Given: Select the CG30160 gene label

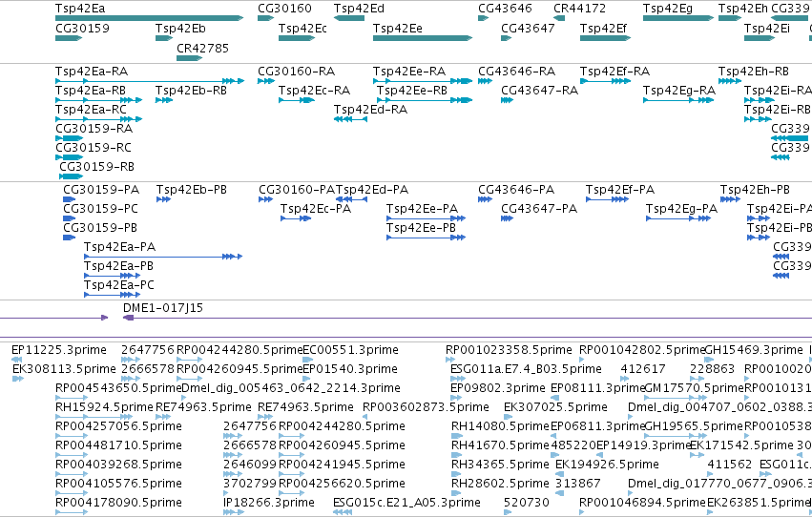Looking at the screenshot, I should click(285, 9).
